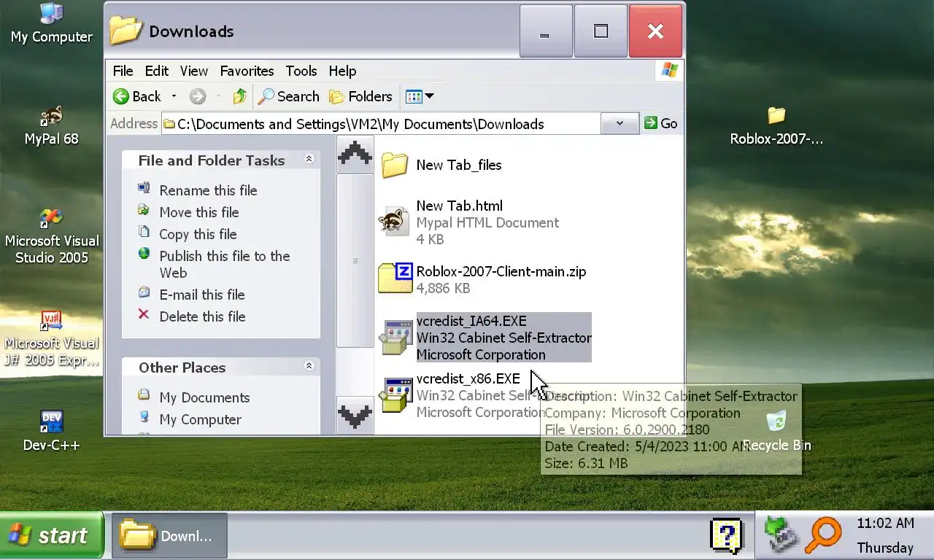Open the Views dropdown button
This screenshot has width=934, height=560.
coord(420,96)
